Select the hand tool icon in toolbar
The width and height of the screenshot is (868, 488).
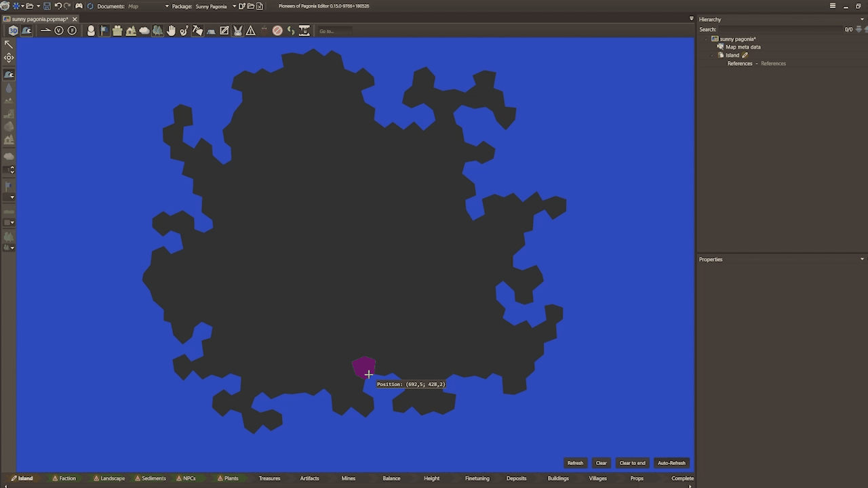point(171,30)
